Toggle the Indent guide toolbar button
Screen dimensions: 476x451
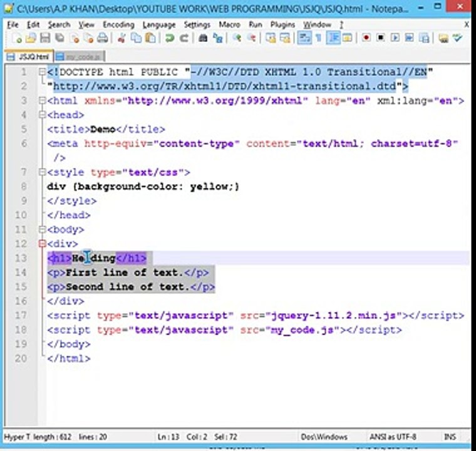click(x=333, y=38)
